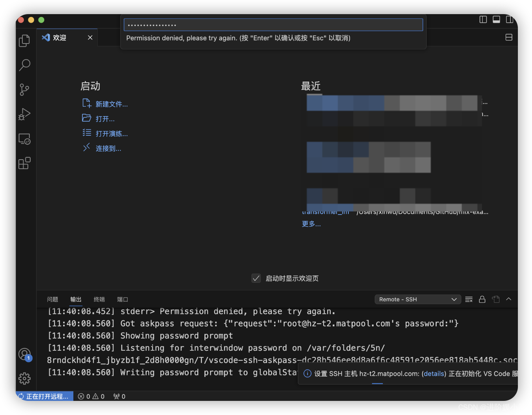Click the forwarded ports status item
This screenshot has height=415, width=532.
coord(119,396)
